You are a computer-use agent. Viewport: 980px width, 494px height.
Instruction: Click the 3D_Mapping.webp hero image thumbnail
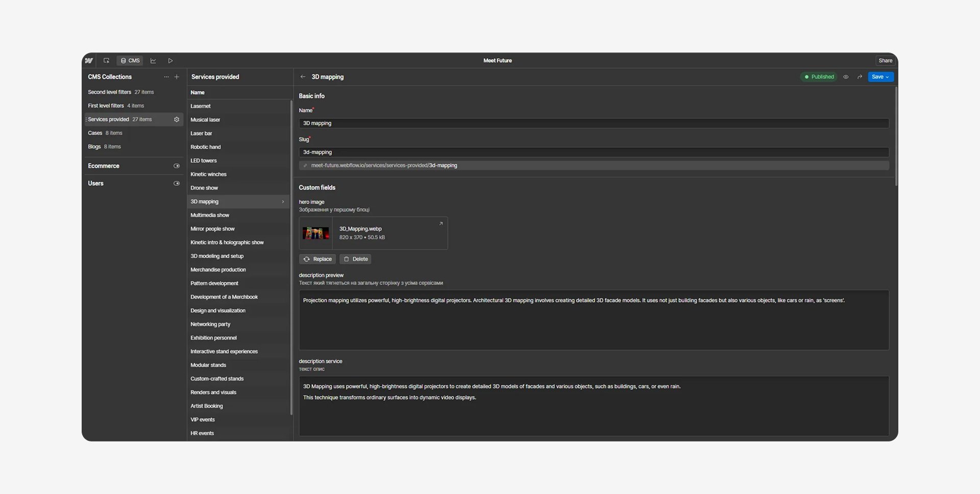click(316, 234)
